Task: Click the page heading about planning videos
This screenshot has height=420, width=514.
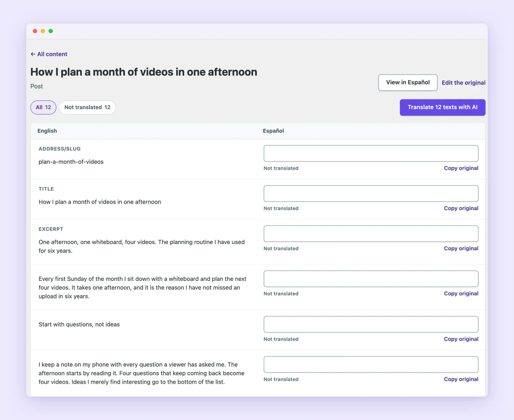Action: pyautogui.click(x=143, y=72)
